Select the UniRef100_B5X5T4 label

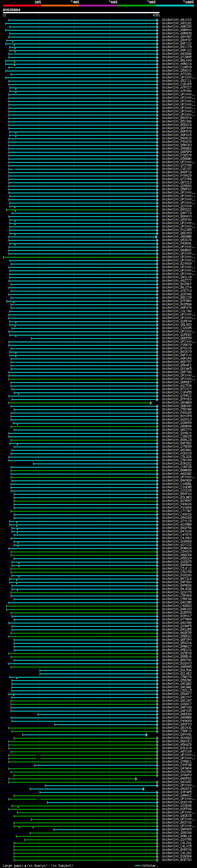[177, 118]
